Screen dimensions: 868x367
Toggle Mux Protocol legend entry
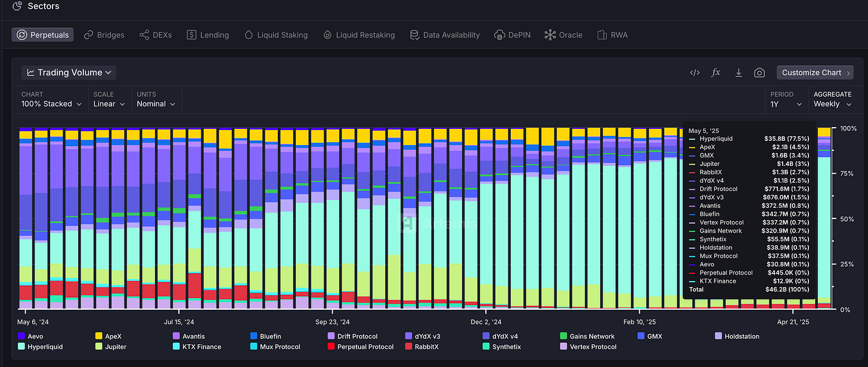point(275,347)
